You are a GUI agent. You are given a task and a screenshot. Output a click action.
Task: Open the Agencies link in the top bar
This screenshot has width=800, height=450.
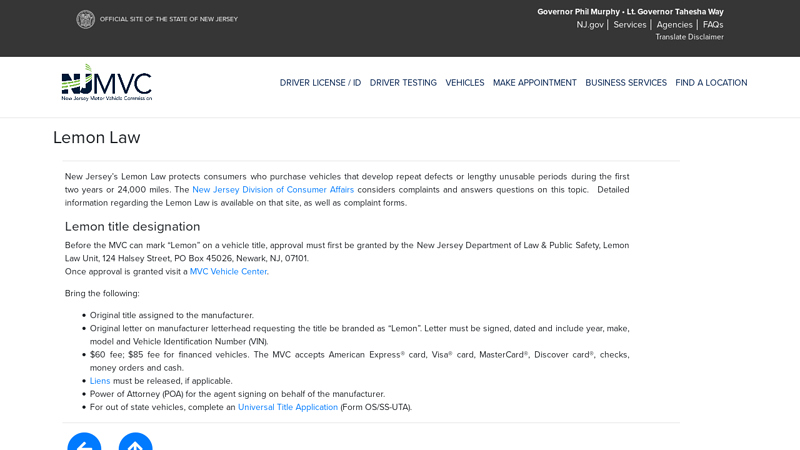tap(674, 24)
